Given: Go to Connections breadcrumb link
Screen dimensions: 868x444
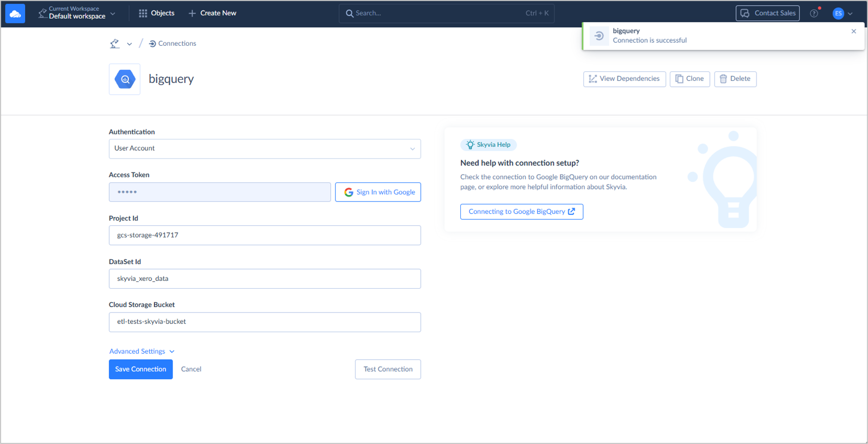Looking at the screenshot, I should (x=173, y=43).
